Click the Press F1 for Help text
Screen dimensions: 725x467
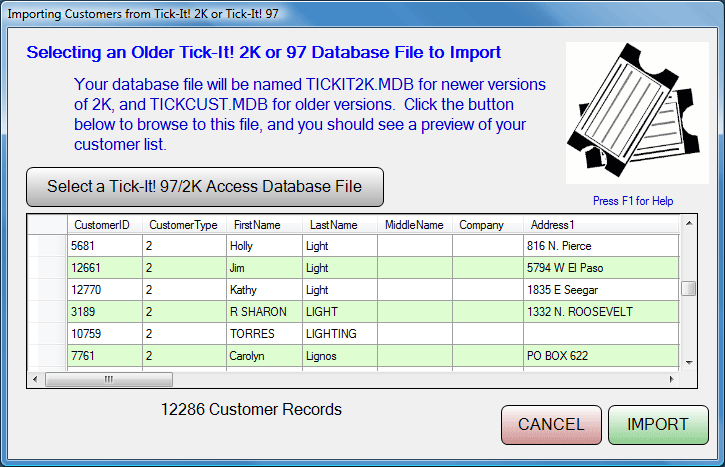tap(633, 201)
